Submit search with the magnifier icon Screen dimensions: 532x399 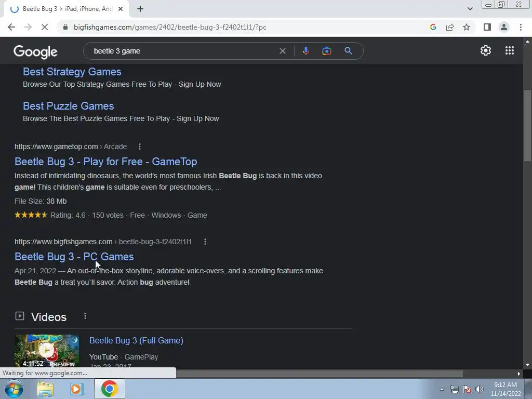(x=348, y=51)
